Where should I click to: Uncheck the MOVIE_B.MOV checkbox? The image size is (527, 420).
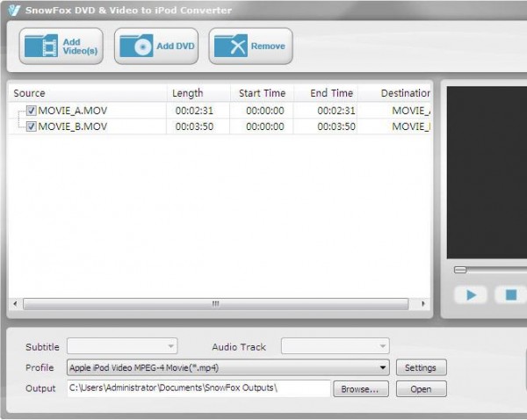(32, 127)
